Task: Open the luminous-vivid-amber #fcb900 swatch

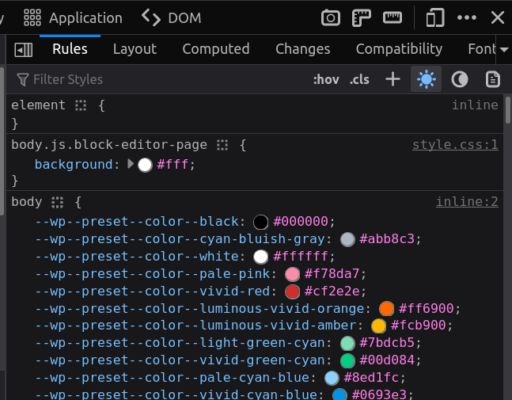Action: pyautogui.click(x=379, y=326)
